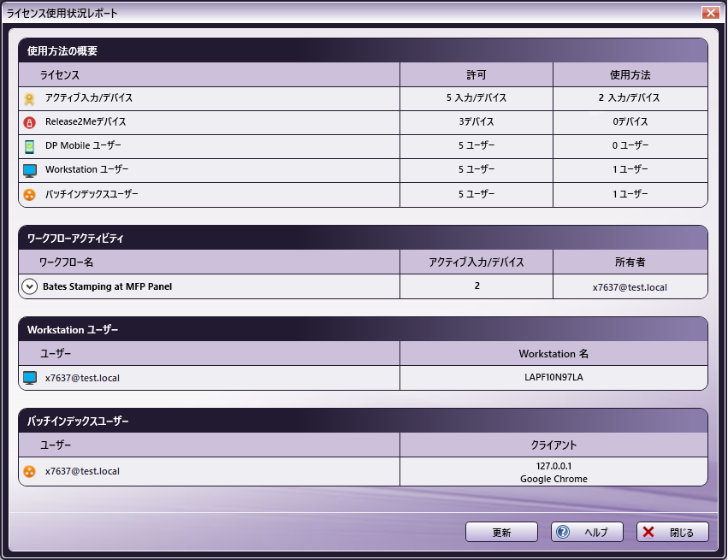This screenshot has width=728, height=560.
Task: Click Bates Stamping at MFP Panel workflow name
Action: [107, 286]
